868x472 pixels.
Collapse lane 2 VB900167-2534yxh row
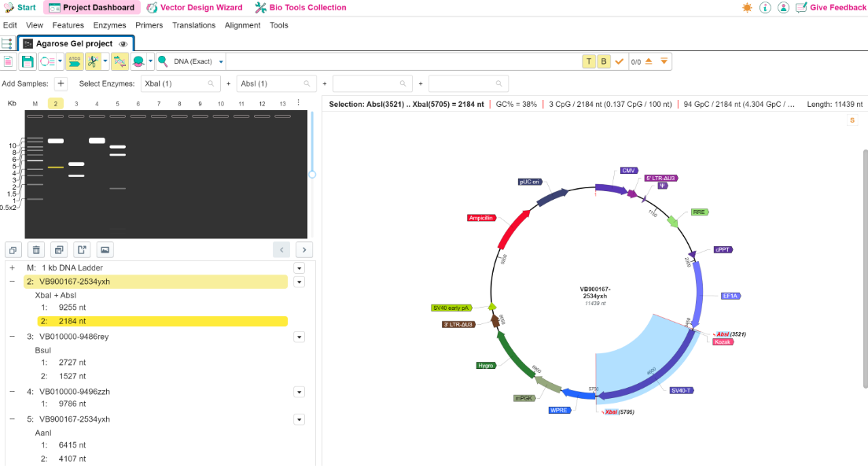(12, 282)
